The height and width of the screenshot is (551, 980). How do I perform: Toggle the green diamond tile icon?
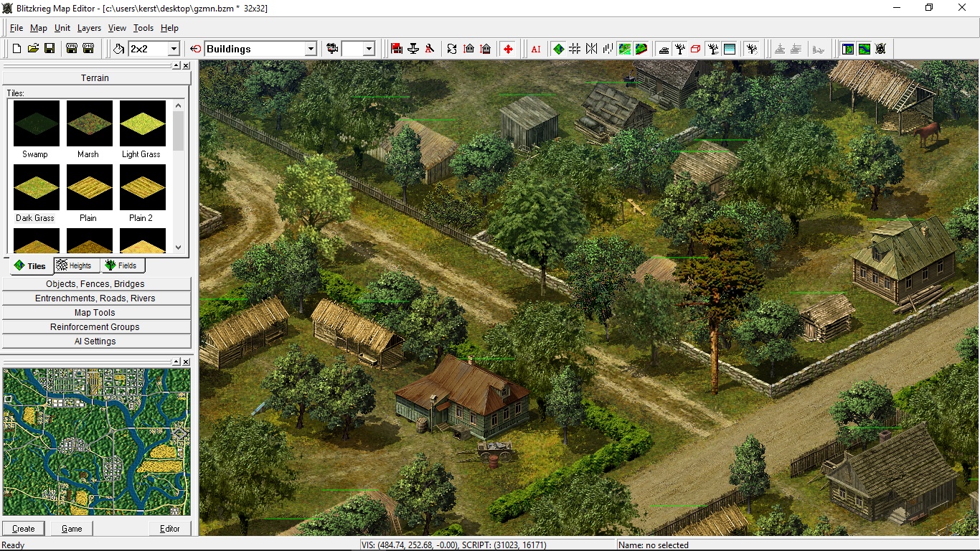558,49
